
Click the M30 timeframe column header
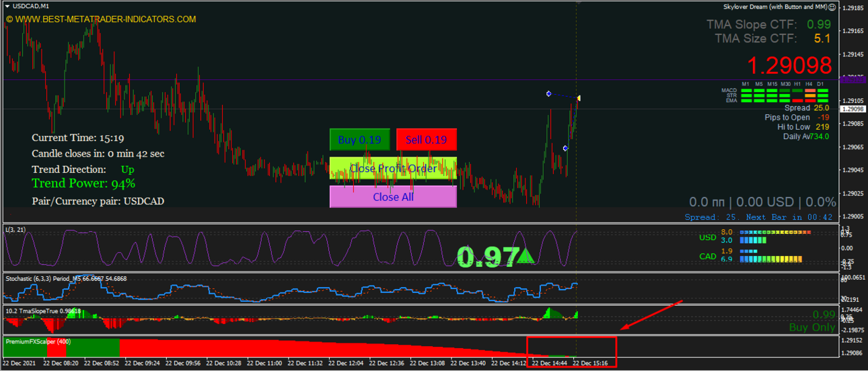pos(785,84)
